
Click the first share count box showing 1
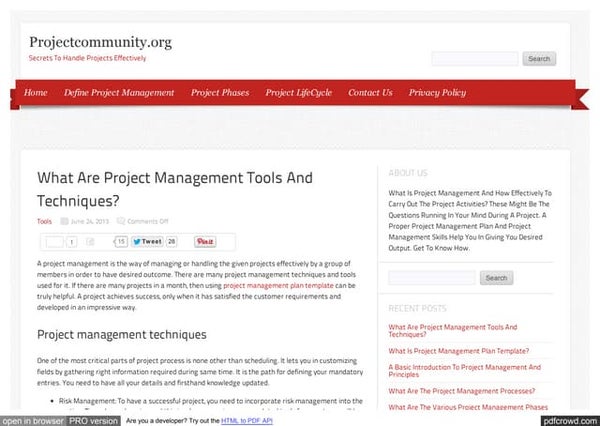click(x=73, y=242)
